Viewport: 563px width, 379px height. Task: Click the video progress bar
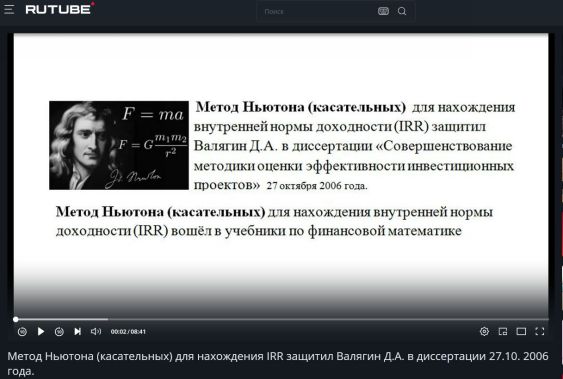tap(281, 319)
